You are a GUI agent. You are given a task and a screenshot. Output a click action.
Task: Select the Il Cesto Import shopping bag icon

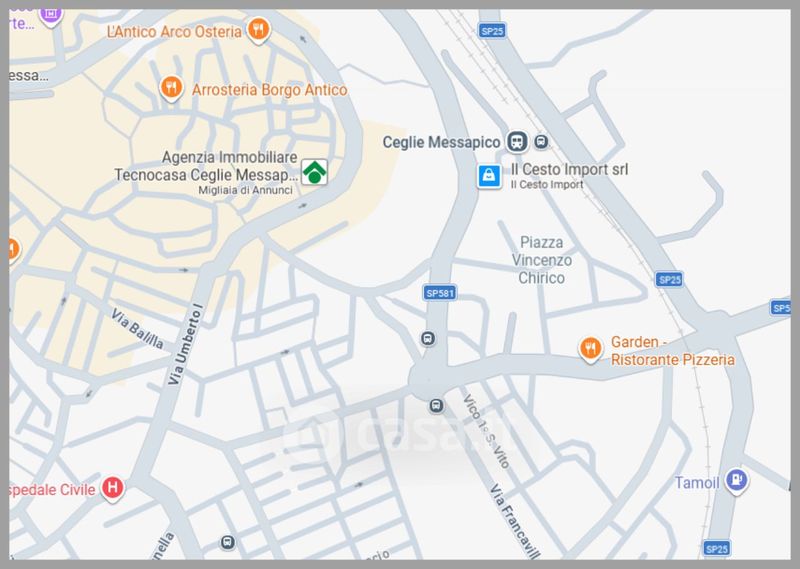(x=489, y=176)
